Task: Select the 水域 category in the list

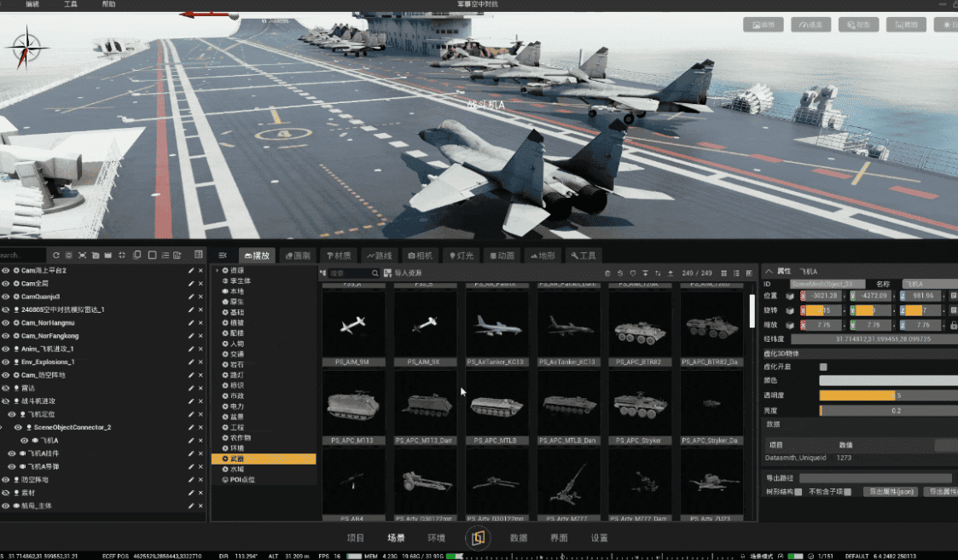Action: (237, 469)
